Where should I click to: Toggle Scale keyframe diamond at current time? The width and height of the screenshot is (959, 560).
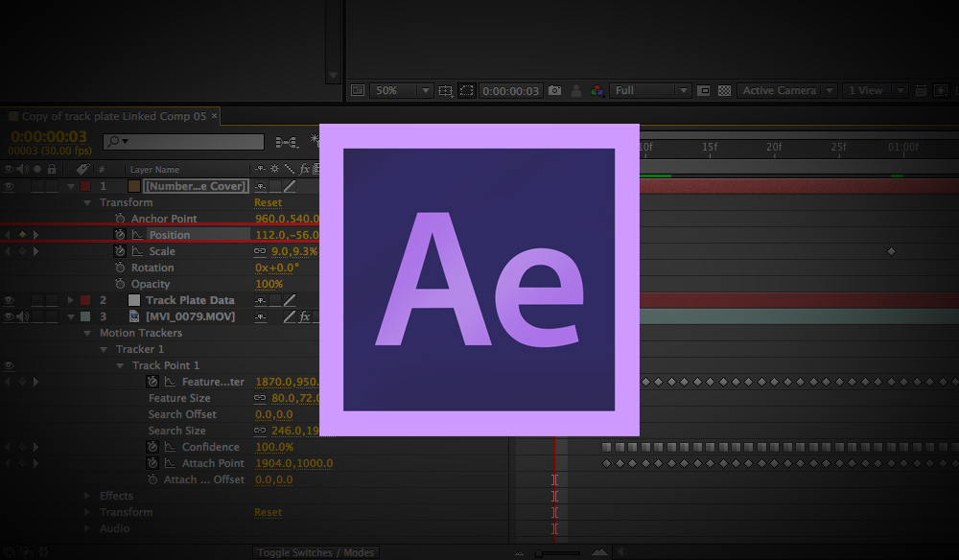[23, 251]
